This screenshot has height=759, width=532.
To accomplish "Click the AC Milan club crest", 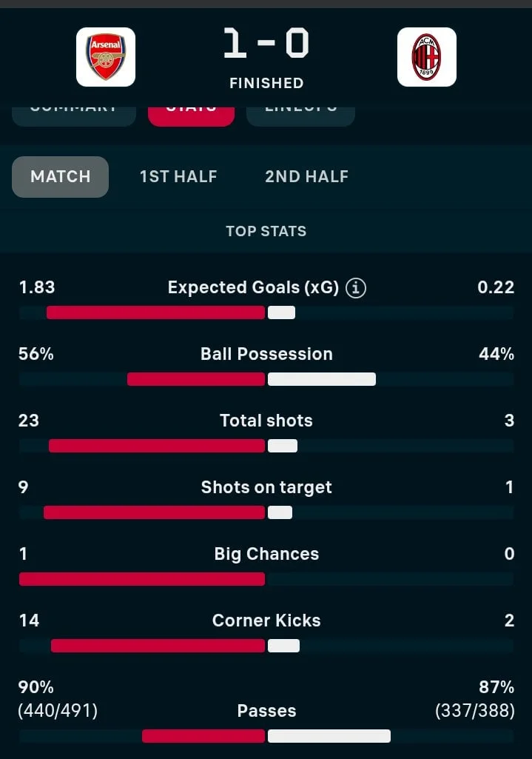I will tap(426, 57).
